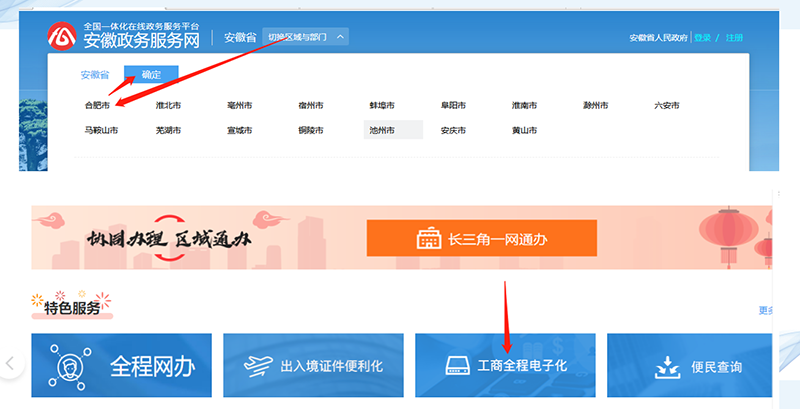Click the airplane icon on 出入境证件便利化
The image size is (800, 409).
259,366
